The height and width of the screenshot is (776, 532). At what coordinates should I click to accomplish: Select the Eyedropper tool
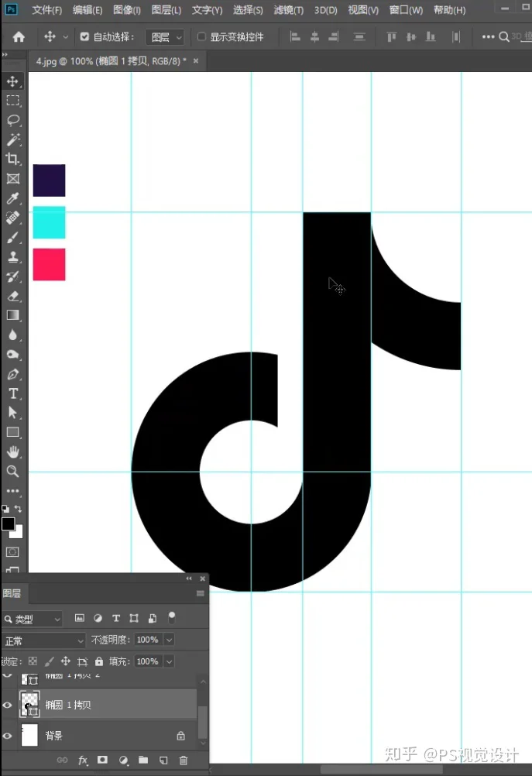13,198
